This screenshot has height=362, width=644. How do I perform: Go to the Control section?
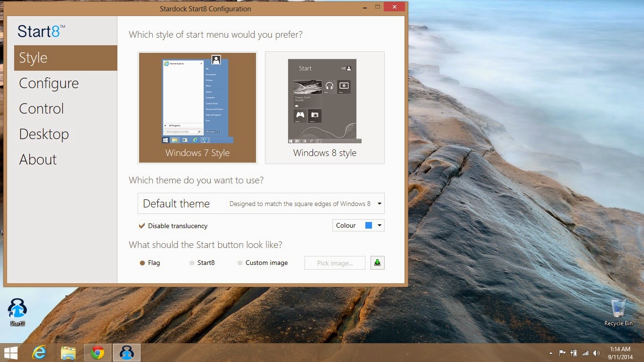(66, 109)
